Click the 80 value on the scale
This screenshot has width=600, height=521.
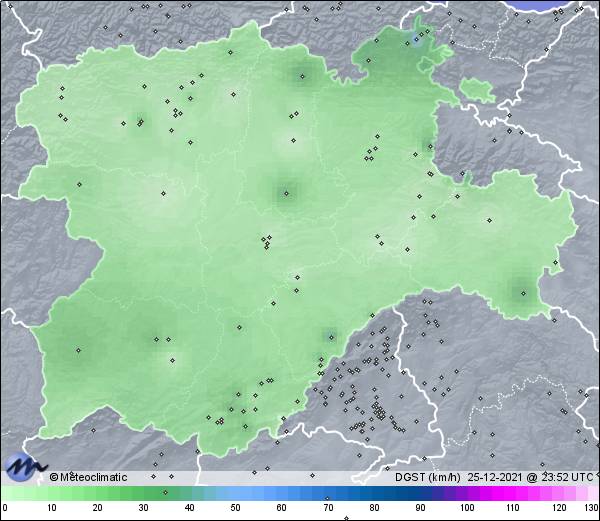pyautogui.click(x=375, y=508)
